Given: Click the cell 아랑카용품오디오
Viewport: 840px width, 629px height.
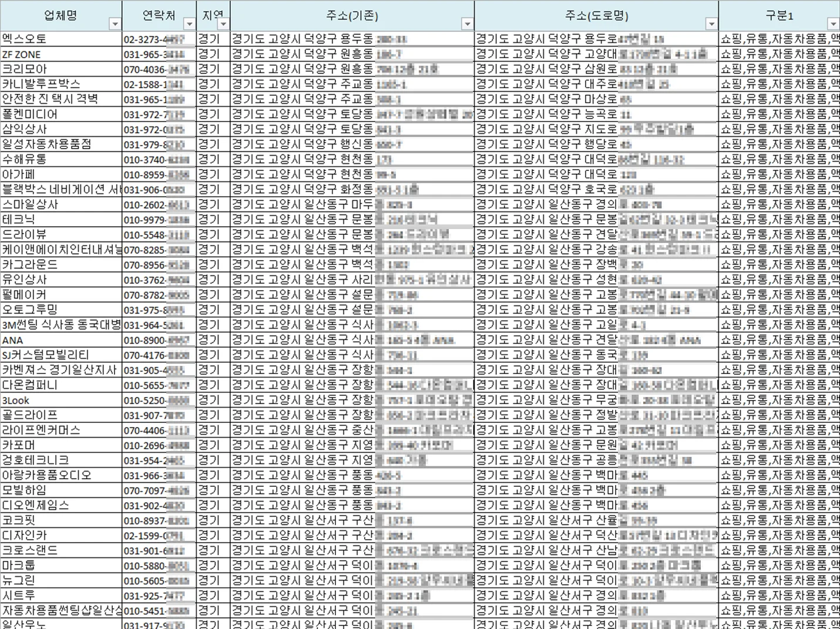Looking at the screenshot, I should point(61,475).
